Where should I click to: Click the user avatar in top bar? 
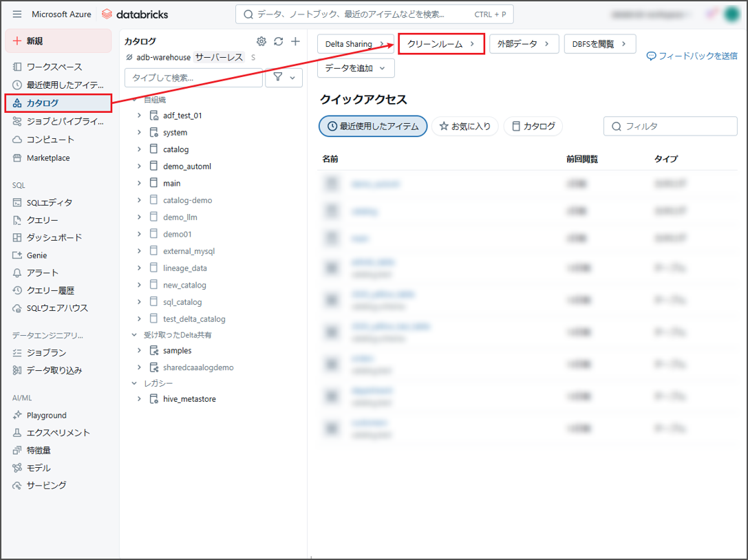pyautogui.click(x=731, y=14)
